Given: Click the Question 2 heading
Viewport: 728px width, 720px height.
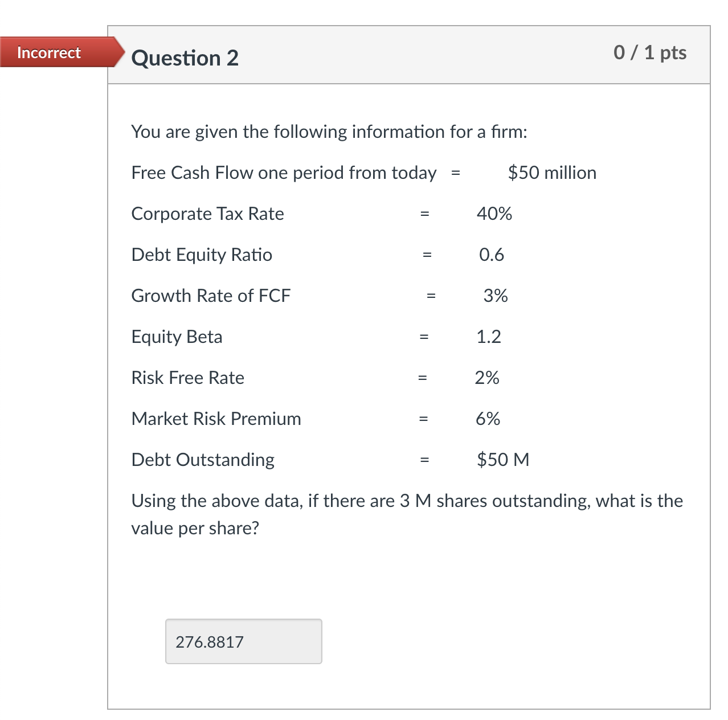Looking at the screenshot, I should coord(185,57).
